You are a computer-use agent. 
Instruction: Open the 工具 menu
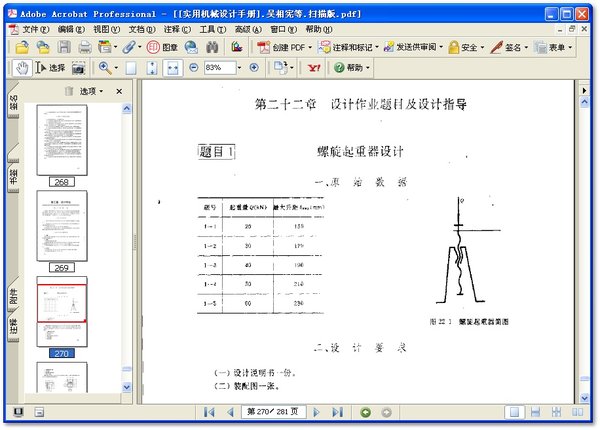click(x=212, y=29)
